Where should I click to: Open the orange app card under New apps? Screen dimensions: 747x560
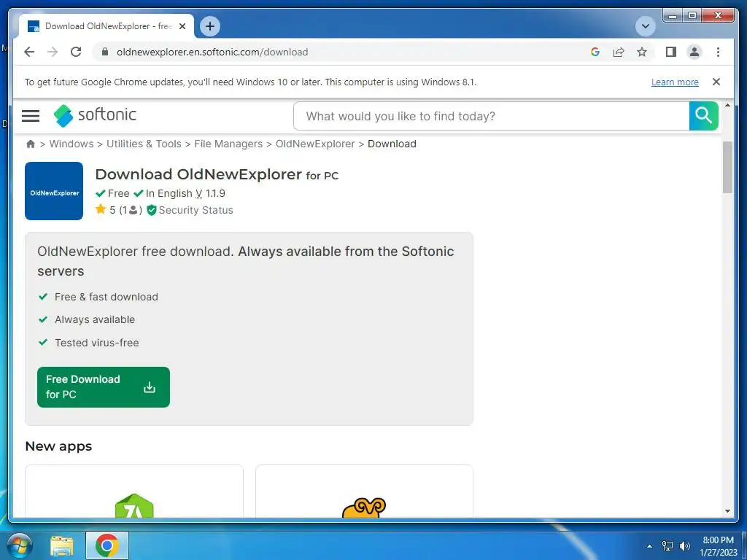[x=364, y=491]
